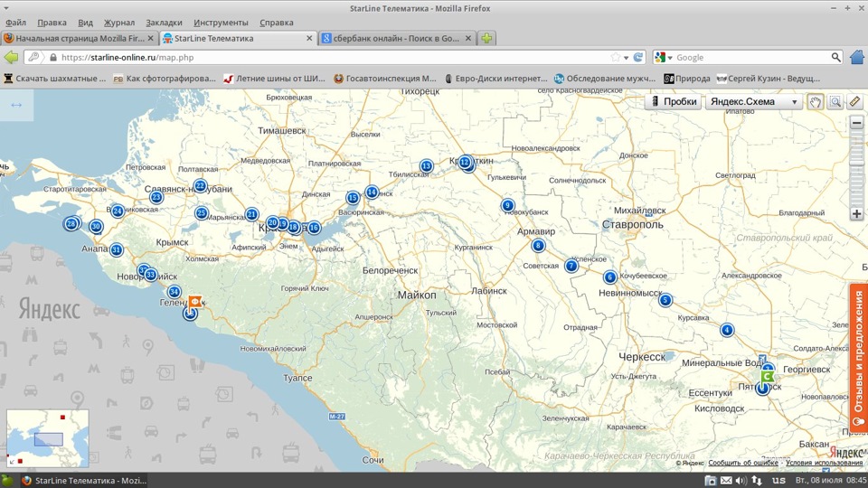Open the Инструменты menu

pyautogui.click(x=221, y=23)
